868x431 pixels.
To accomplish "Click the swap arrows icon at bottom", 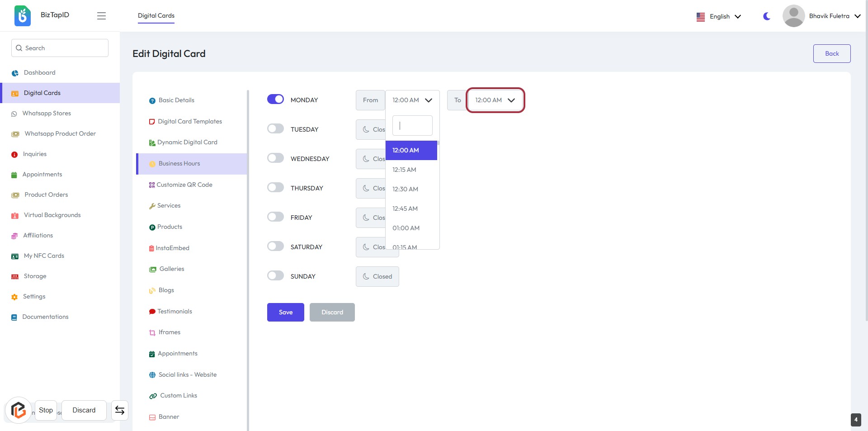I will pos(120,410).
